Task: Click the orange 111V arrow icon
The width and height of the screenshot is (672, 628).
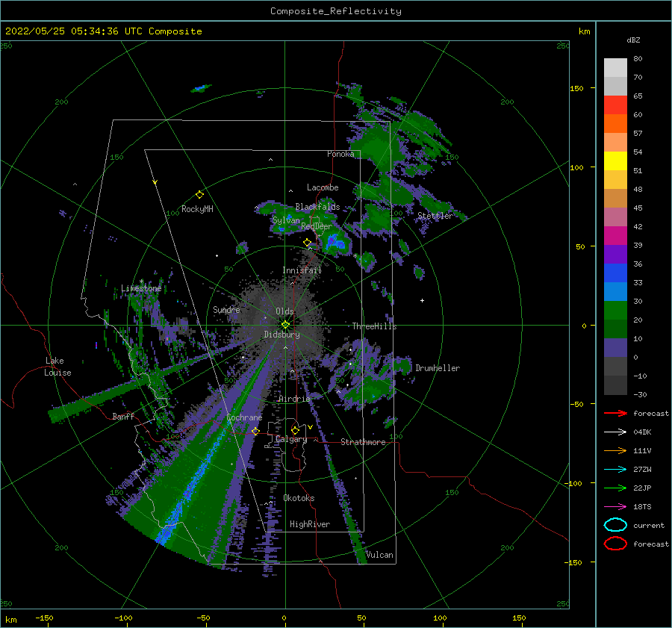Action: 615,450
